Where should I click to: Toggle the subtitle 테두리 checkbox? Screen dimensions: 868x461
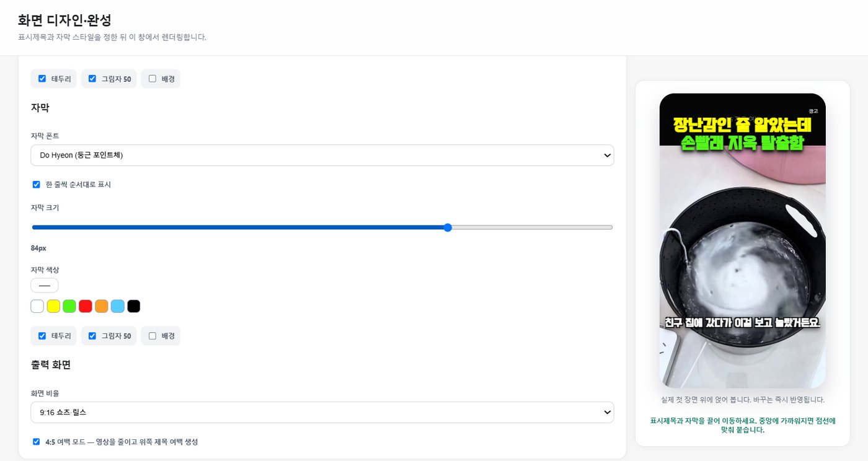[42, 336]
